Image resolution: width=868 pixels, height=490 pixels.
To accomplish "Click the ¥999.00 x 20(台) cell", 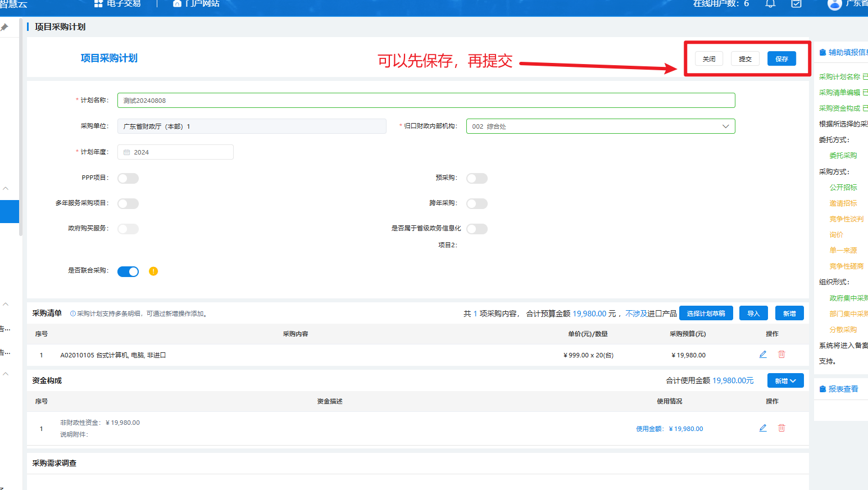I will [588, 355].
